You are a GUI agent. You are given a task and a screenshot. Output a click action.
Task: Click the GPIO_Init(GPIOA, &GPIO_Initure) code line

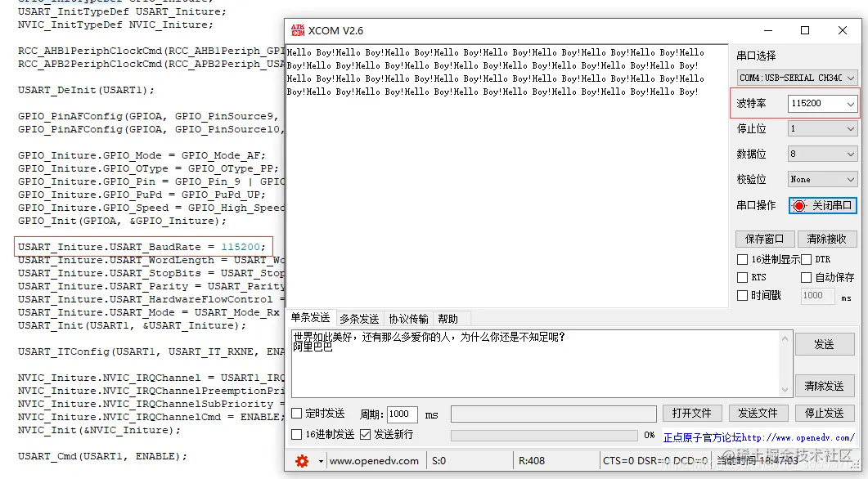123,221
